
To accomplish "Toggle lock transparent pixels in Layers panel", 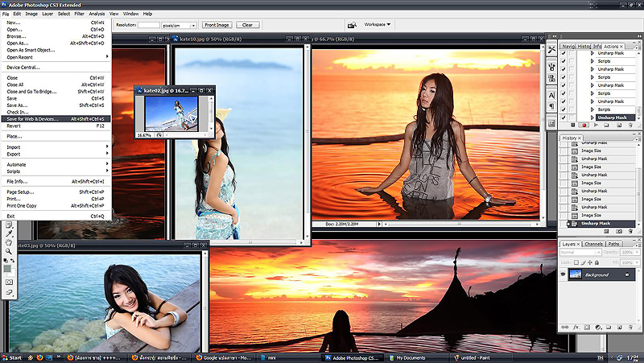I will [x=576, y=262].
